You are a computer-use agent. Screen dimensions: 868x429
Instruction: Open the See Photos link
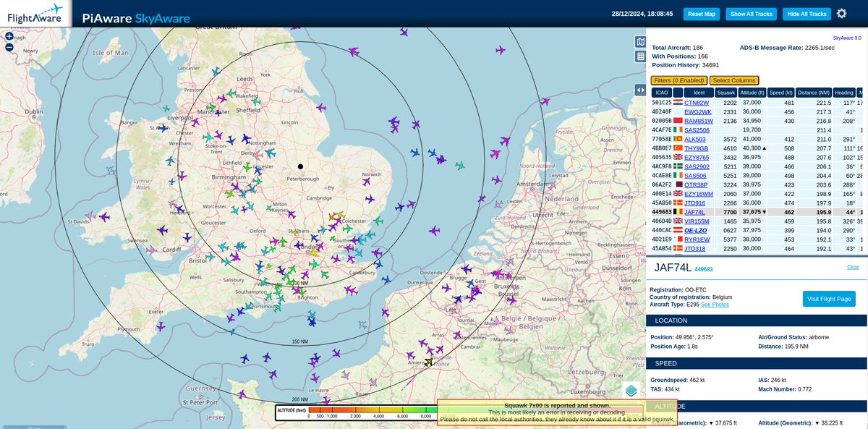point(715,305)
